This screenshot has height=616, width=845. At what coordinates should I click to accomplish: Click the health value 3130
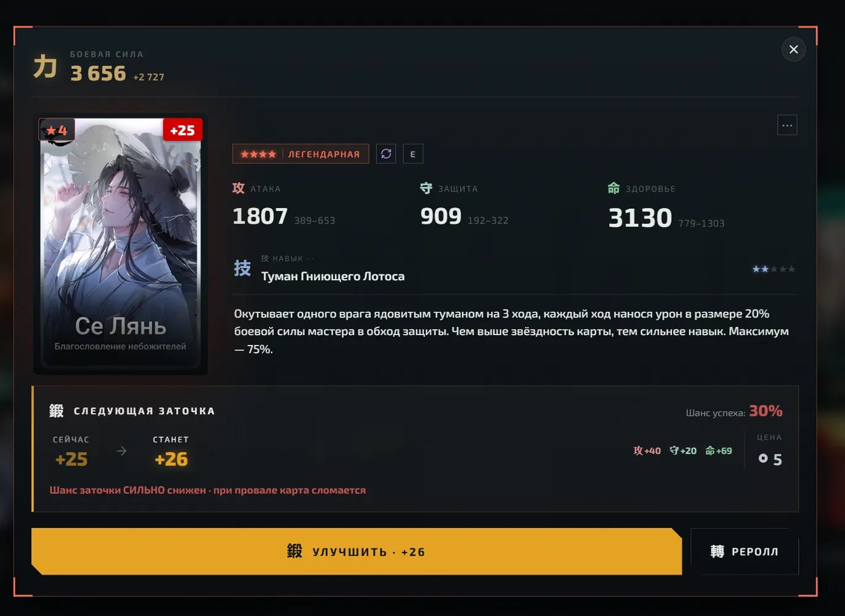coord(640,218)
